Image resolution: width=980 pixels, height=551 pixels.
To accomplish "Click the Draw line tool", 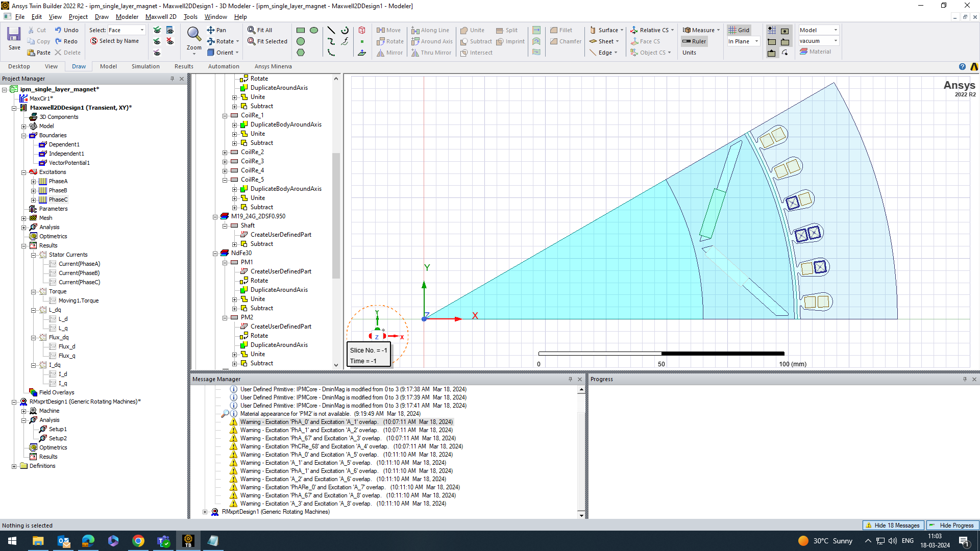I will [331, 31].
